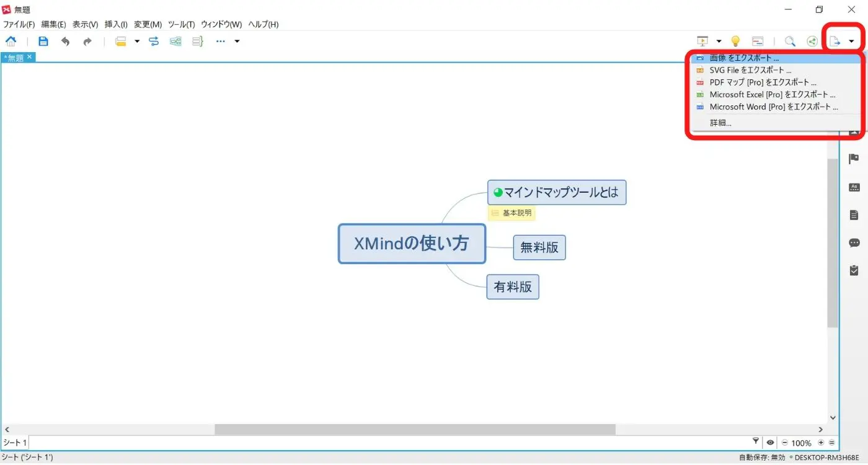
Task: Click the 100% zoom value
Action: point(802,443)
